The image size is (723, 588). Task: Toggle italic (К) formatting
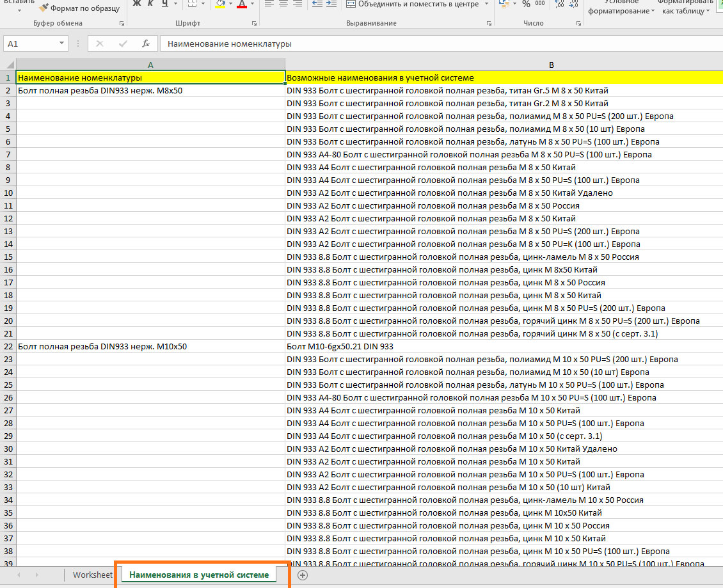[x=150, y=4]
